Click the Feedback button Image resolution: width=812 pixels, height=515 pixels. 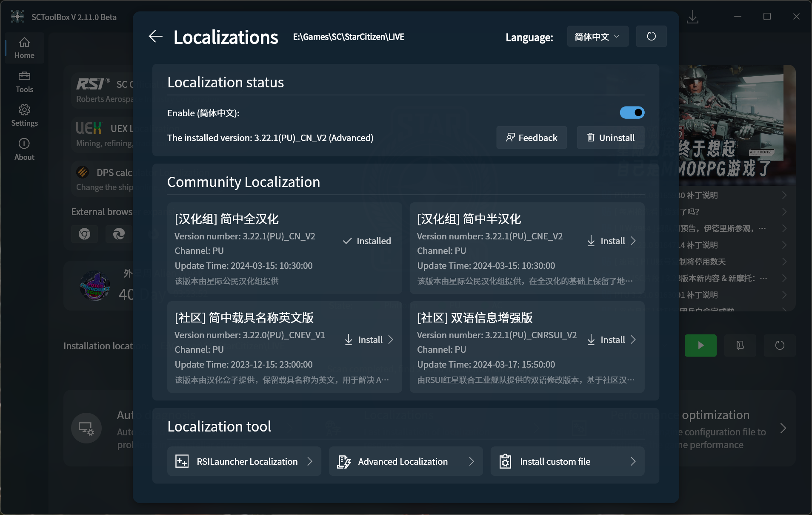(x=532, y=138)
